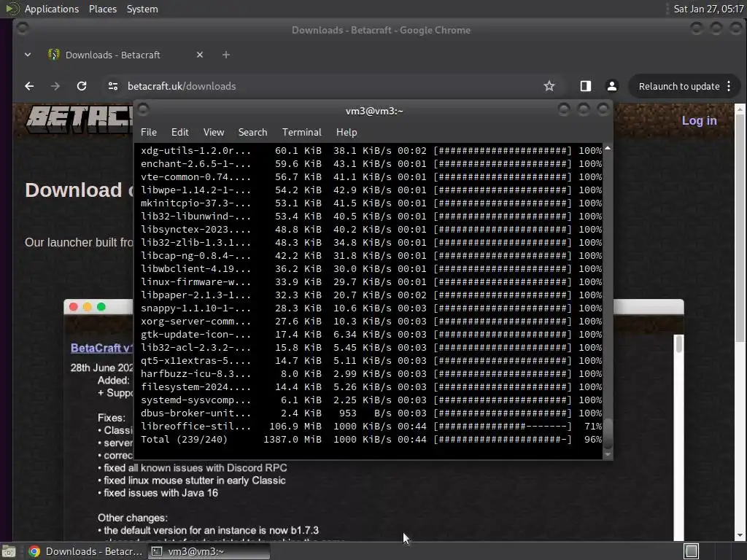Open terminal File menu

click(149, 133)
